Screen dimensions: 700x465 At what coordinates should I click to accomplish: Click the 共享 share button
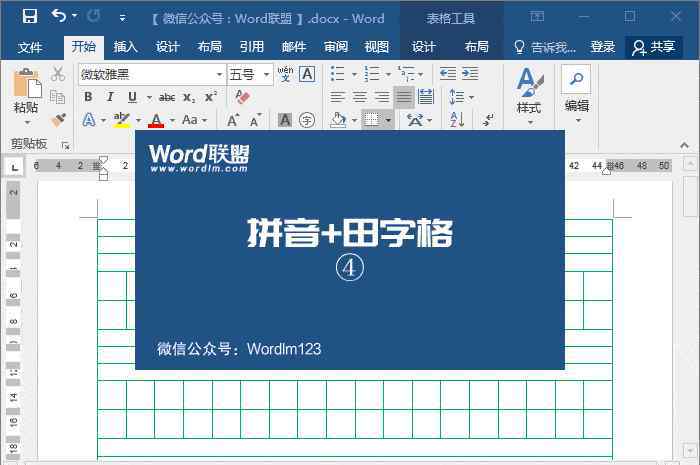click(654, 47)
